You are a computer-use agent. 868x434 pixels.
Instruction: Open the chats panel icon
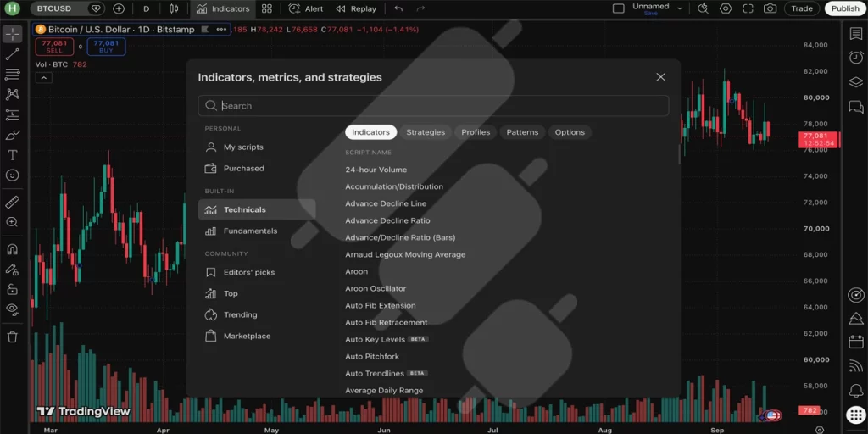[856, 107]
